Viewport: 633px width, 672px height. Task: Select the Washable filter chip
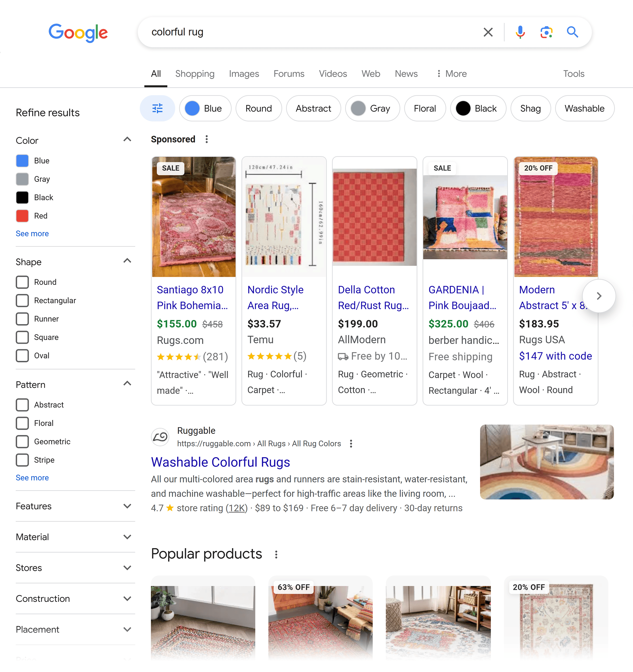585,109
